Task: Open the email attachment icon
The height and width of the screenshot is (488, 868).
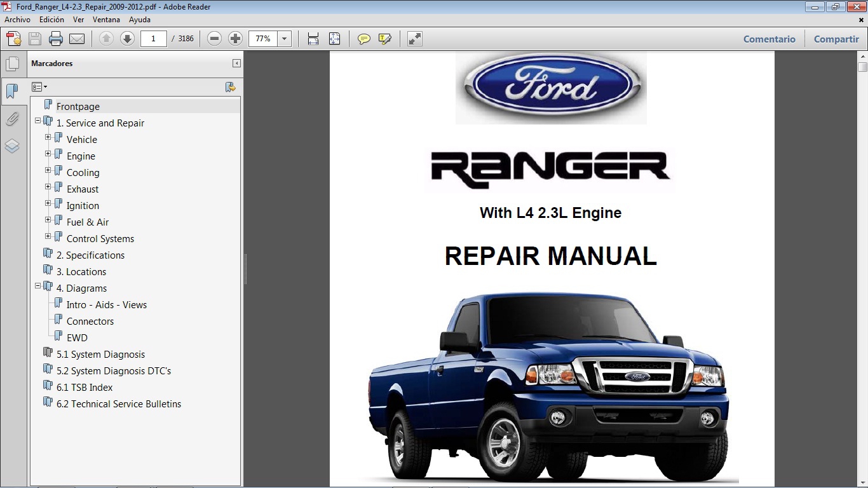Action: (76, 39)
